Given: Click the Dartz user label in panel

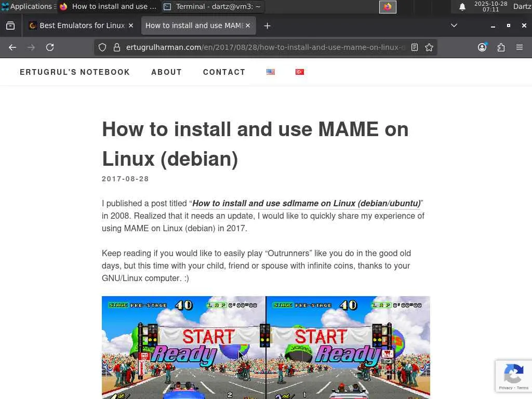Looking at the screenshot, I should [522, 6].
